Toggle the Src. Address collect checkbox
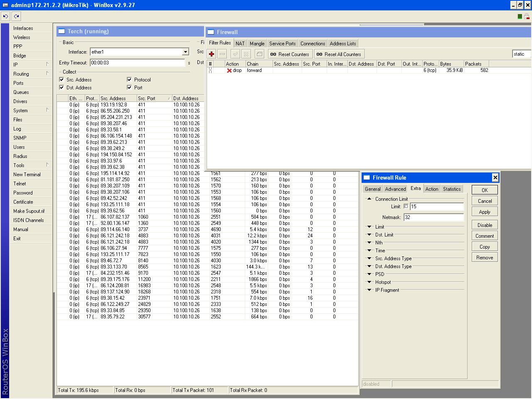The width and height of the screenshot is (532, 399). pyautogui.click(x=62, y=79)
